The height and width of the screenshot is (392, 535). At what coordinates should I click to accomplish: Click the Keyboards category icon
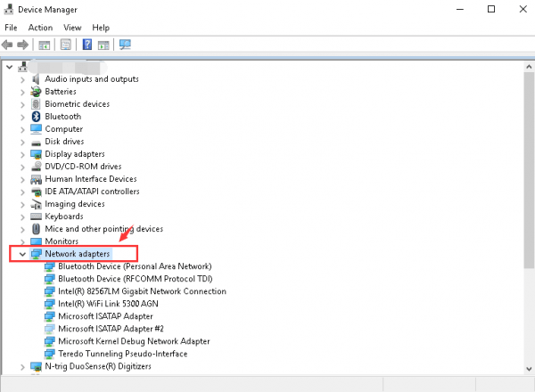tap(36, 216)
